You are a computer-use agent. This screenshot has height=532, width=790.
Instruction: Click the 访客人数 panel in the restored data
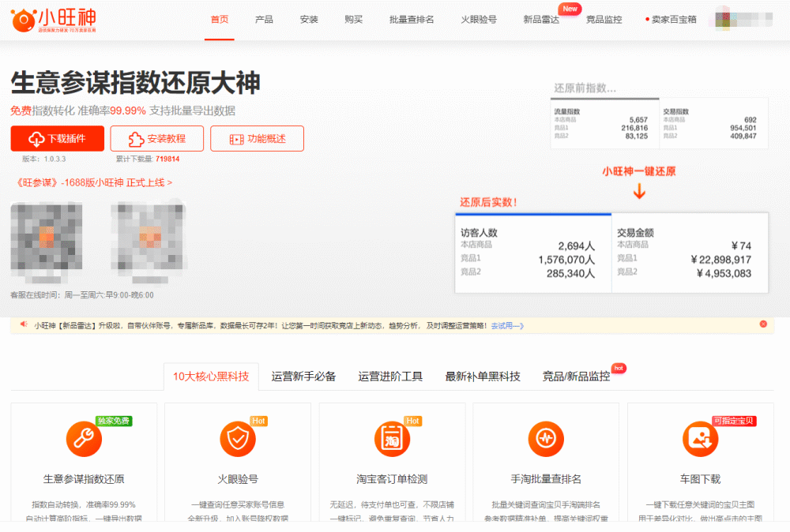coord(533,253)
